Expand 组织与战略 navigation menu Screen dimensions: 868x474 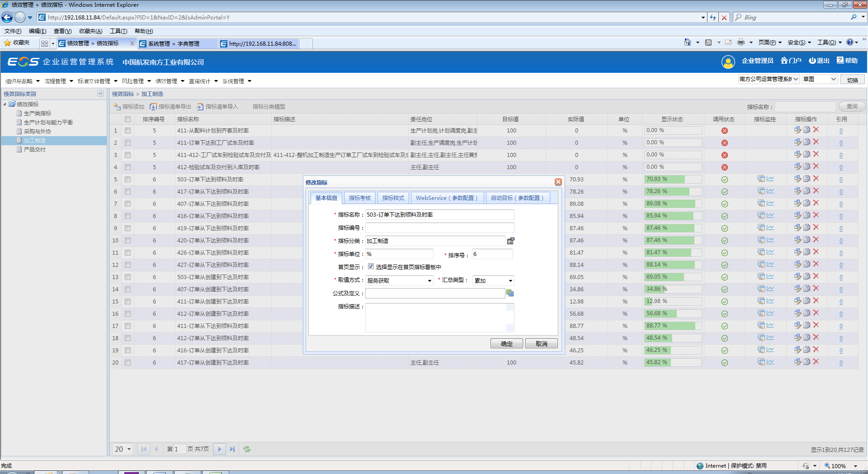[x=23, y=81]
